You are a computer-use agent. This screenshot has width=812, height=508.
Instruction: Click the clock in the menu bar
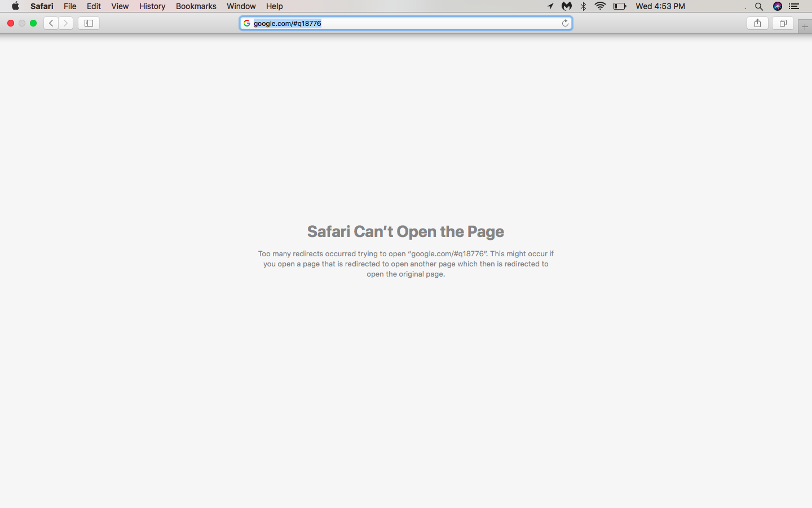[x=660, y=6]
